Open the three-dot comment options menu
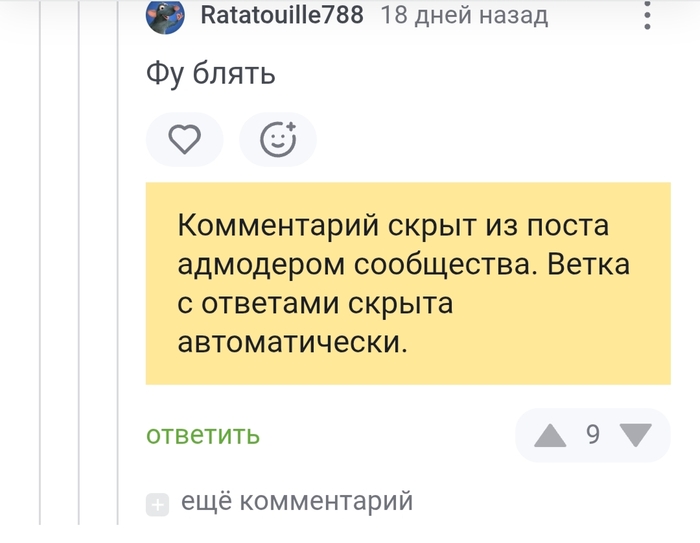Viewport: 700px width, 543px height. [647, 15]
